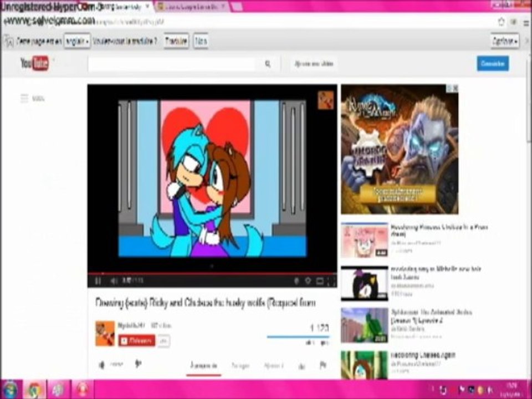This screenshot has height=399, width=532.
Task: Click the red subscribe button
Action: pos(137,341)
